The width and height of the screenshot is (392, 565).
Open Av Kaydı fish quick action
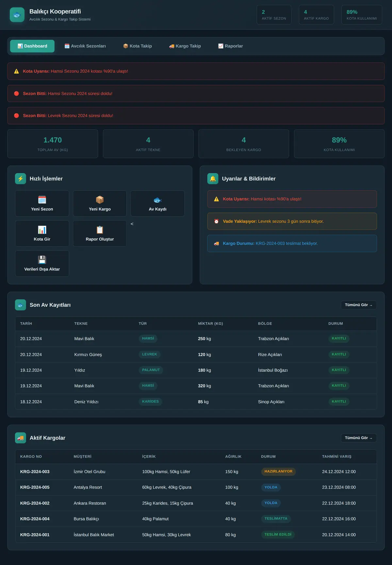(x=157, y=203)
